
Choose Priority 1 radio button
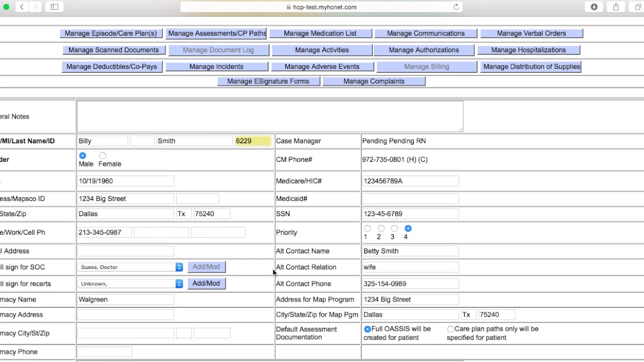click(367, 229)
